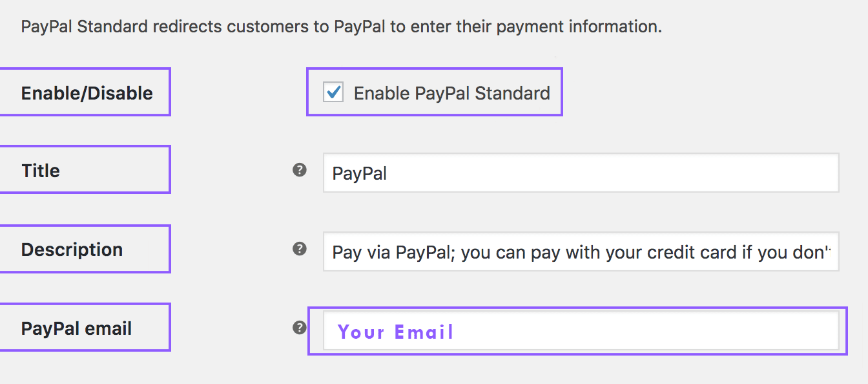
Task: Click the Title row label
Action: click(x=40, y=171)
